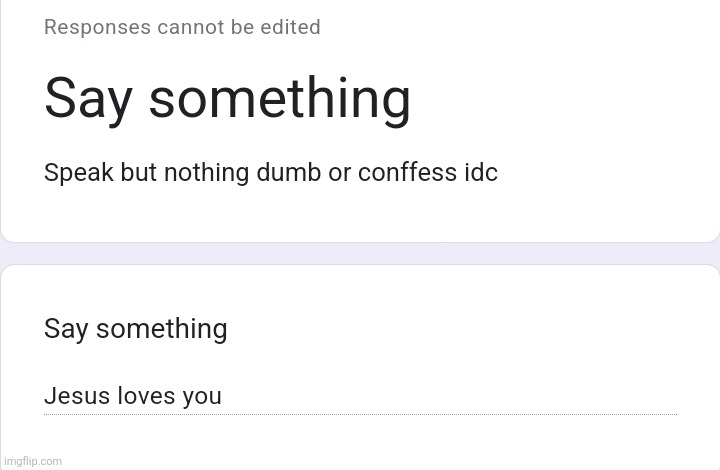Click the word "loves" in the answer
This screenshot has height=470, width=720.
[146, 396]
